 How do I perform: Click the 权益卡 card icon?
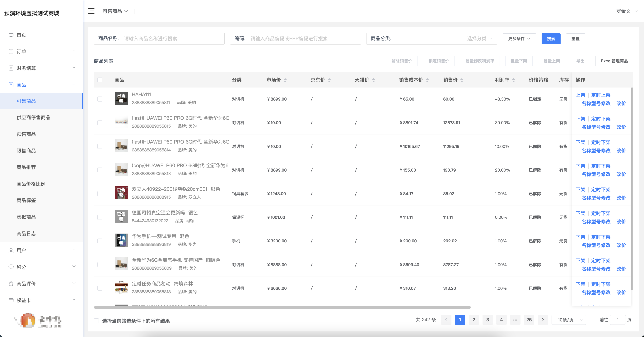[11, 300]
